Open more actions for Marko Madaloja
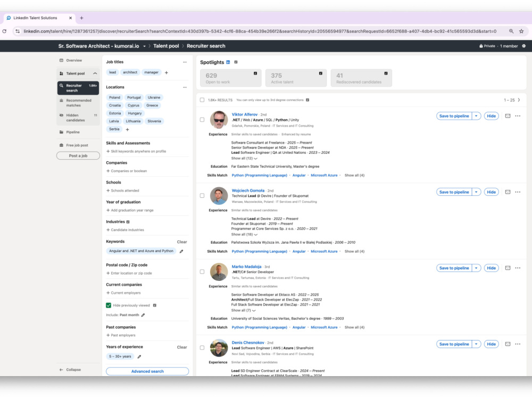Viewport: 532px width, 399px height. pos(518,268)
